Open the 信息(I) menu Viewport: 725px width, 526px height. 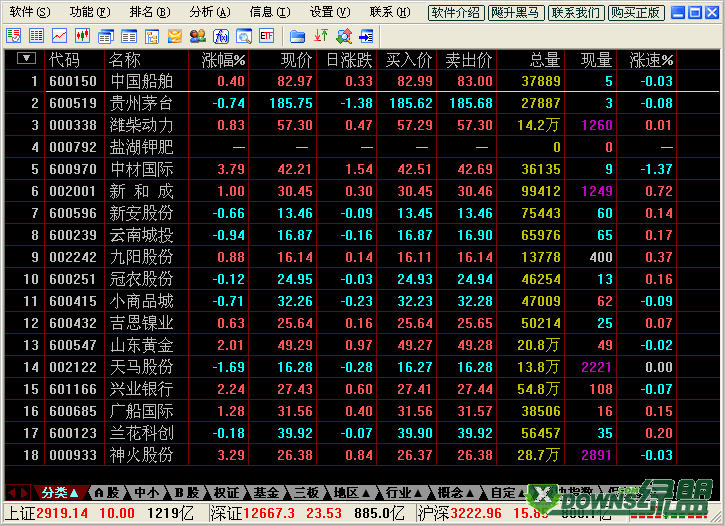(x=270, y=12)
